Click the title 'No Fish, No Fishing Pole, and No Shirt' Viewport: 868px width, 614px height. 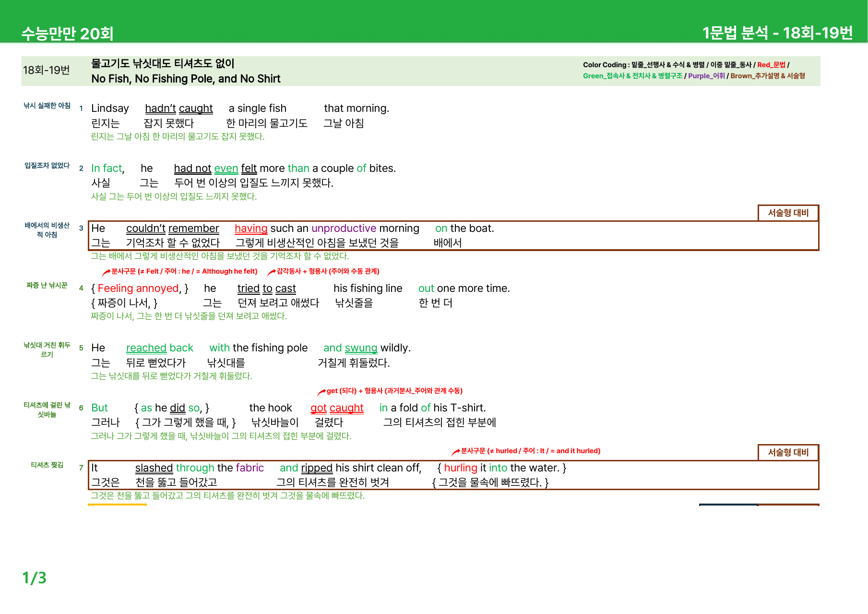(x=186, y=79)
